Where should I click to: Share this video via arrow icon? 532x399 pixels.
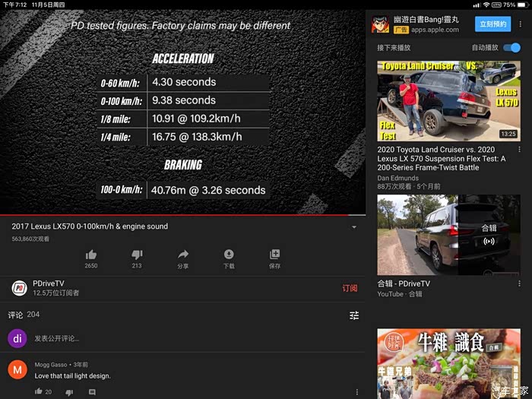click(x=183, y=254)
